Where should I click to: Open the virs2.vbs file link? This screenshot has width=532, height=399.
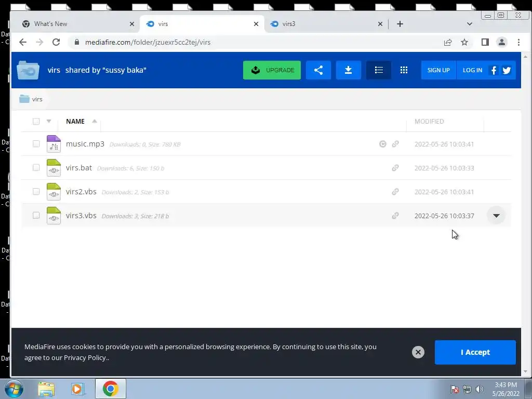click(x=81, y=192)
